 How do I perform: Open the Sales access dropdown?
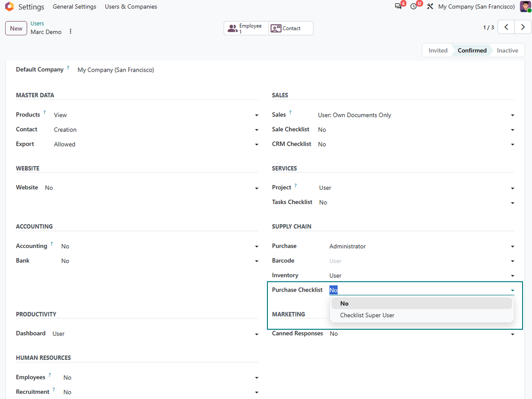(416, 115)
